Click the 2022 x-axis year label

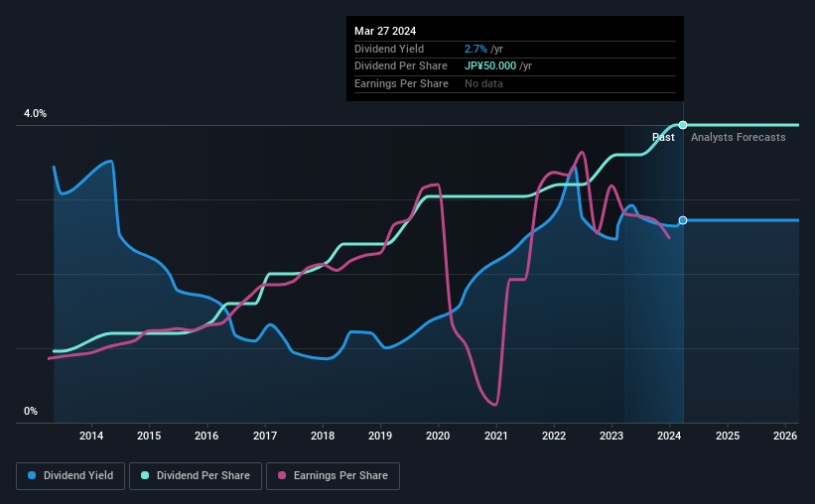554,436
